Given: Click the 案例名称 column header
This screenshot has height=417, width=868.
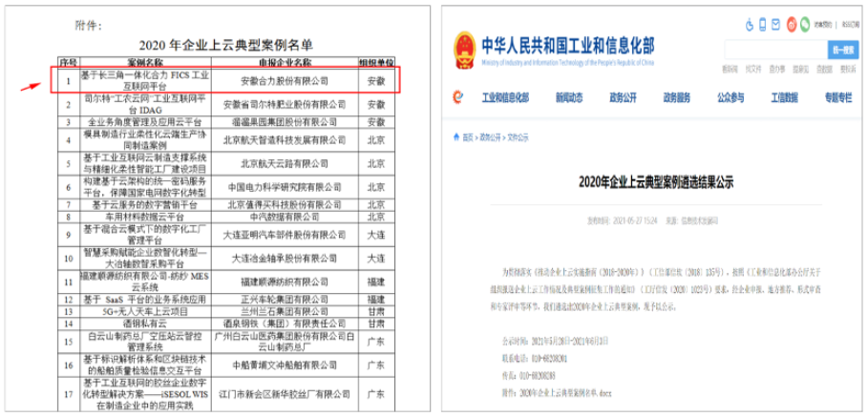Looking at the screenshot, I should 145,61.
